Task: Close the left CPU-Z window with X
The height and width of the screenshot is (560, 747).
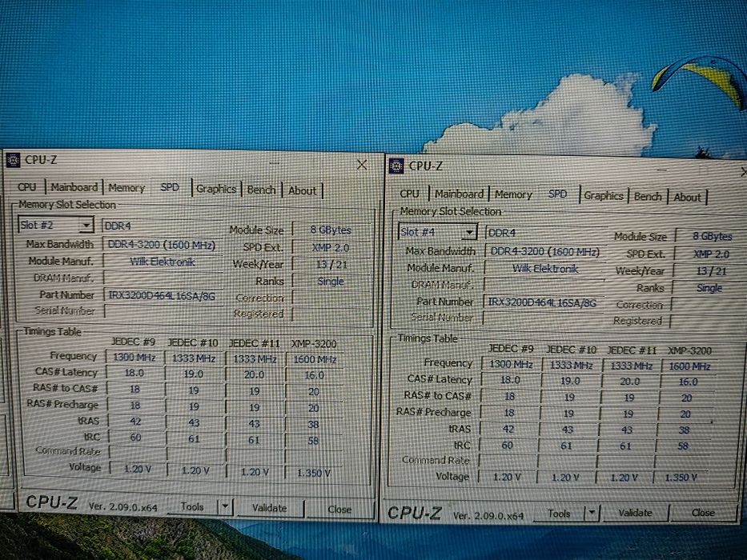Action: point(362,166)
